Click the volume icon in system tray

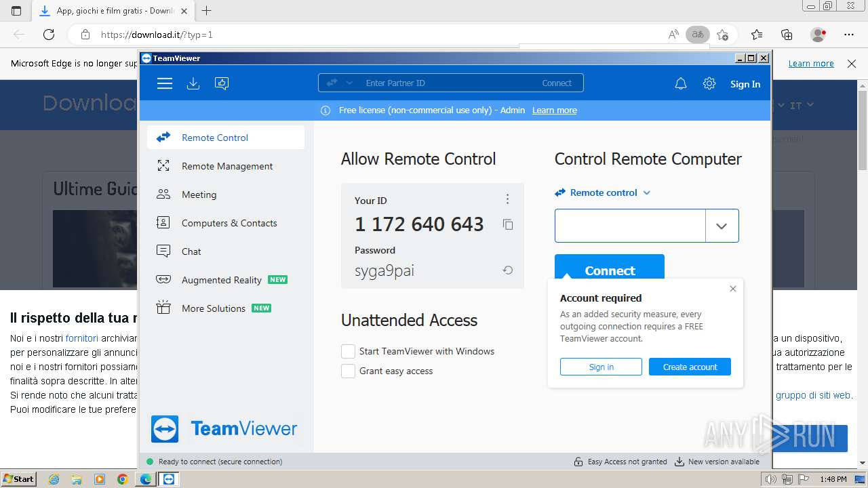coord(770,479)
